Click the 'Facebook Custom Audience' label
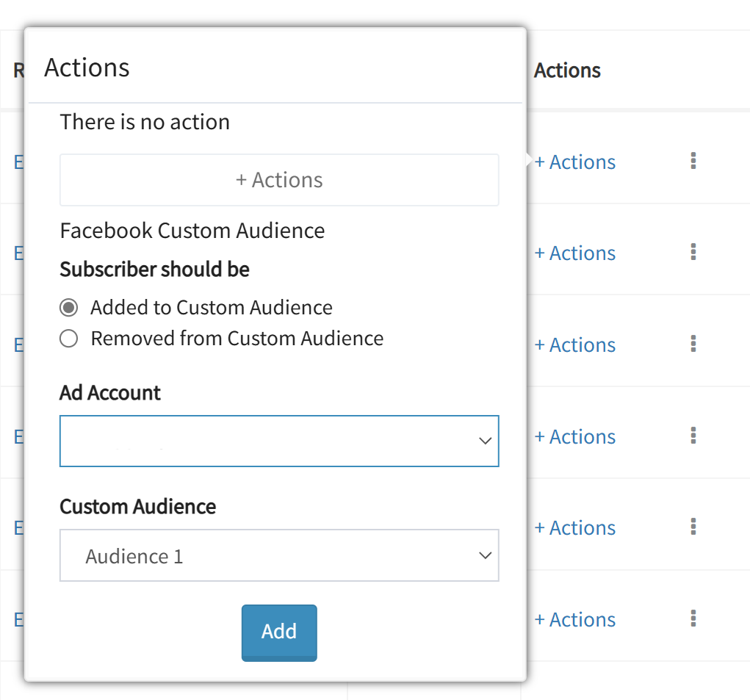Screen dimensions: 750x700 (x=192, y=231)
